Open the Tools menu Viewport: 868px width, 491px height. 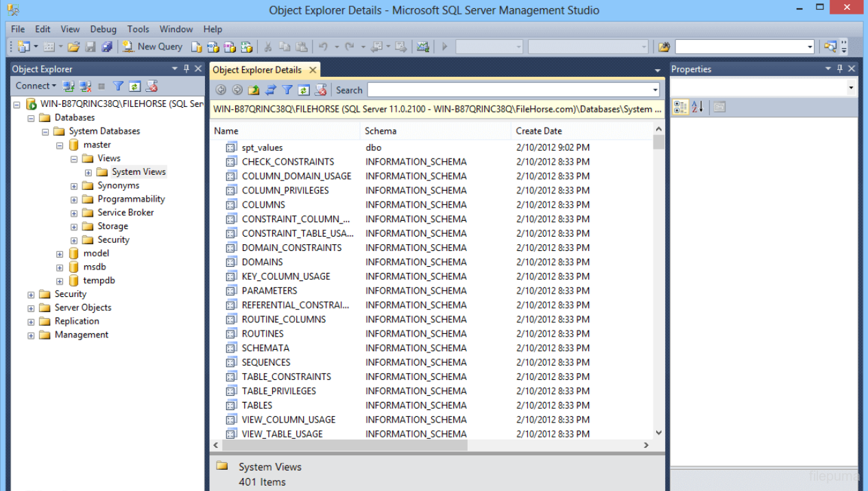click(138, 29)
